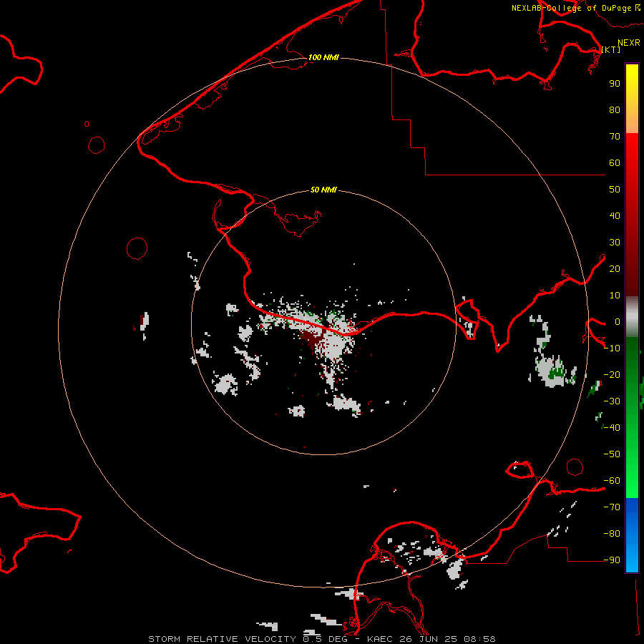Click the 26 JUN 25 date text
This screenshot has width=644, height=644.
point(428,639)
